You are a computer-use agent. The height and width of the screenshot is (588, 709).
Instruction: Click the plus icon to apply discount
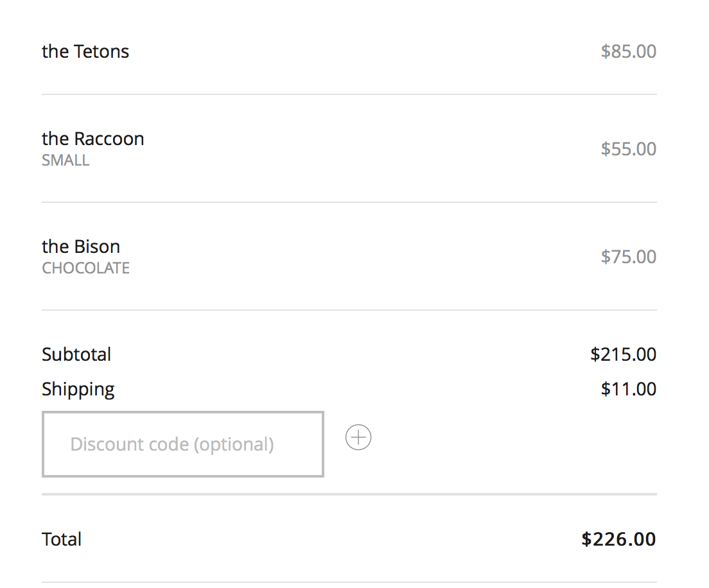tap(358, 438)
